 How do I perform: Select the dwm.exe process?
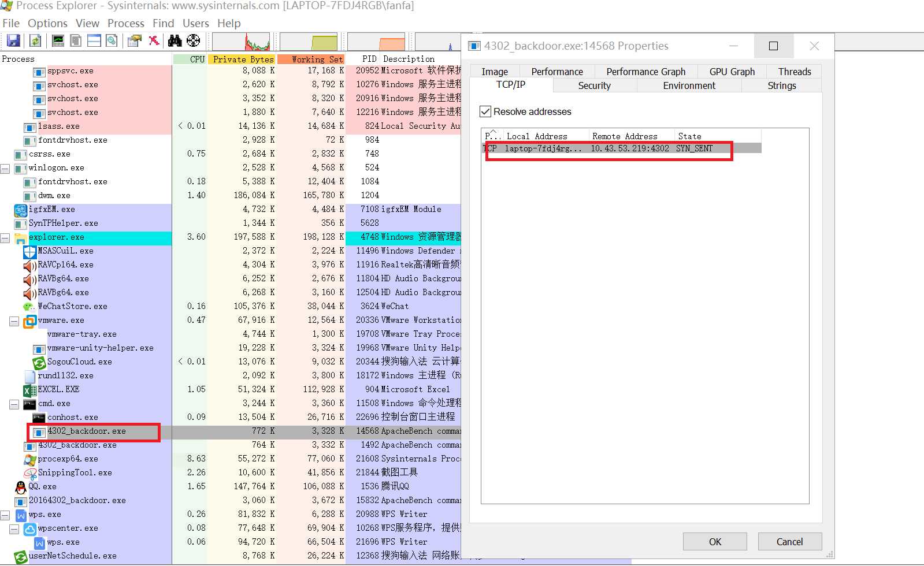(54, 195)
